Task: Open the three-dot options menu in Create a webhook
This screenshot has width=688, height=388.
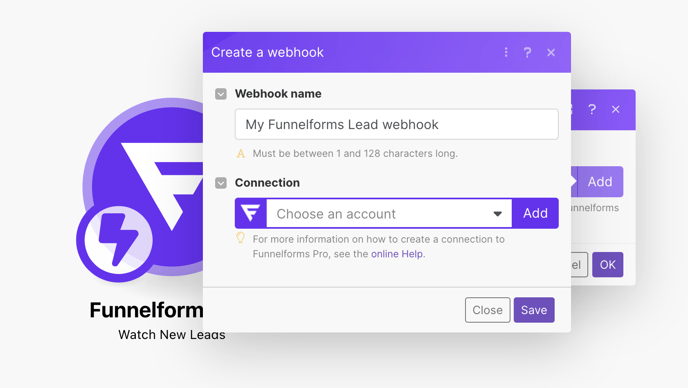Action: (506, 52)
